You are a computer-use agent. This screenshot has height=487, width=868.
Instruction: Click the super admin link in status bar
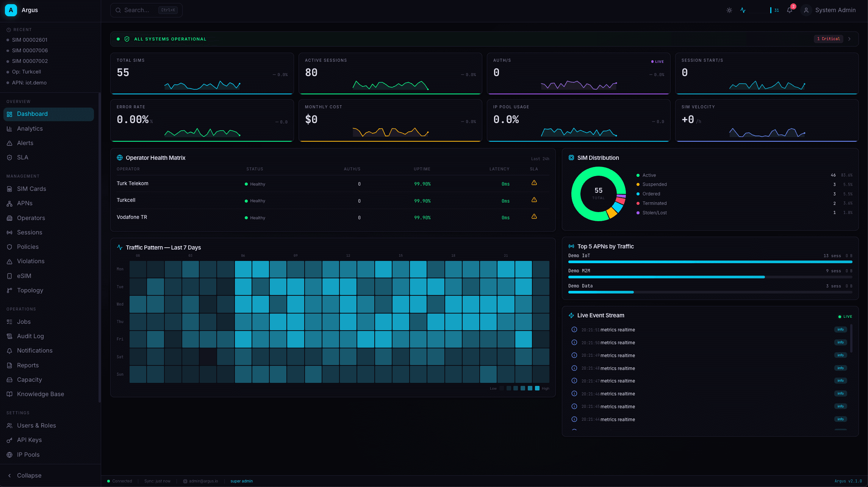click(x=241, y=481)
